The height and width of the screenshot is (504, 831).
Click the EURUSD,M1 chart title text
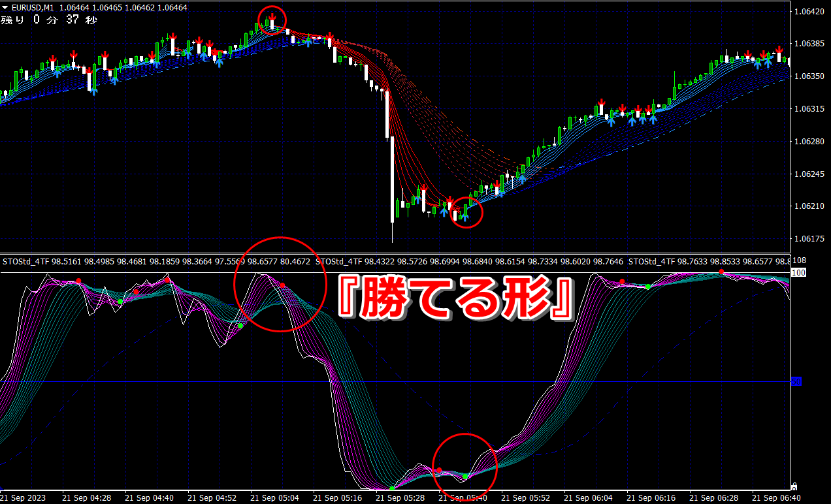[x=33, y=8]
